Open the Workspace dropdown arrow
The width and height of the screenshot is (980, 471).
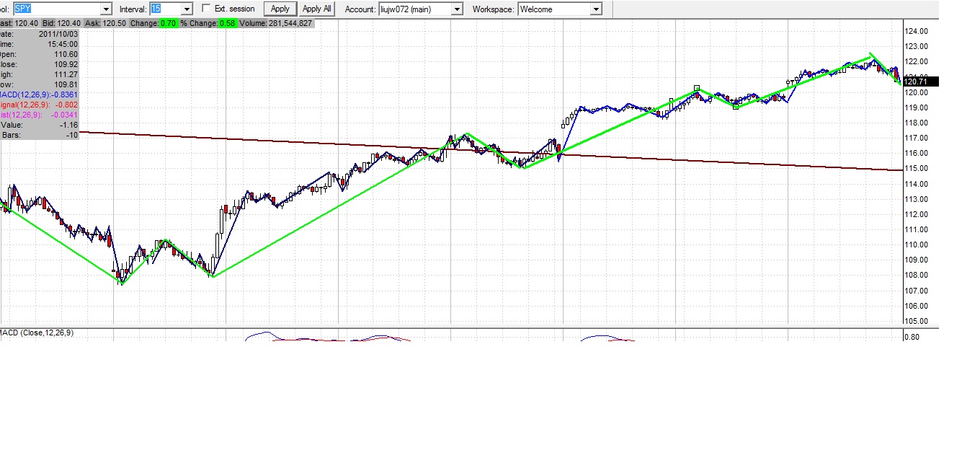coord(596,9)
